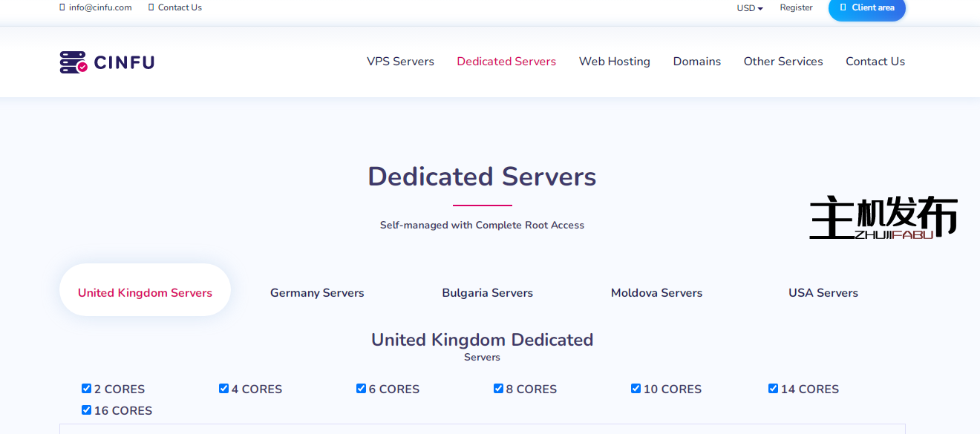This screenshot has height=434, width=980.
Task: Expand the VPS Servers menu
Action: tap(400, 62)
